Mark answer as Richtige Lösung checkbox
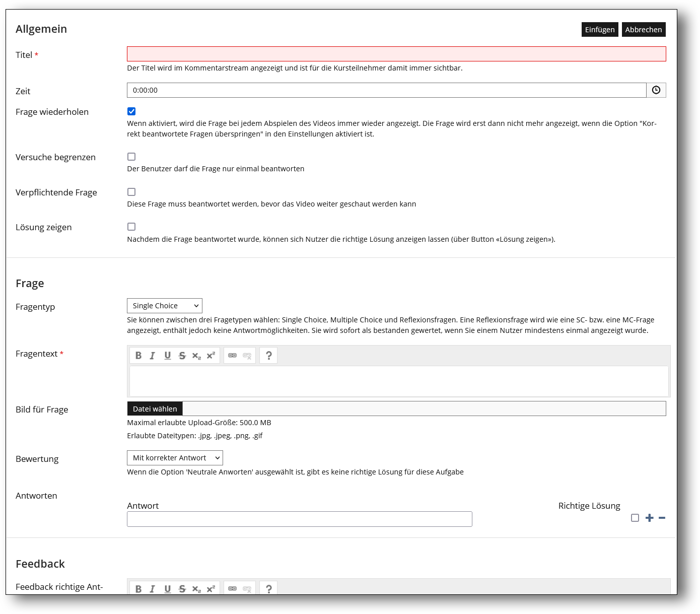This screenshot has width=700, height=614. coord(635,518)
